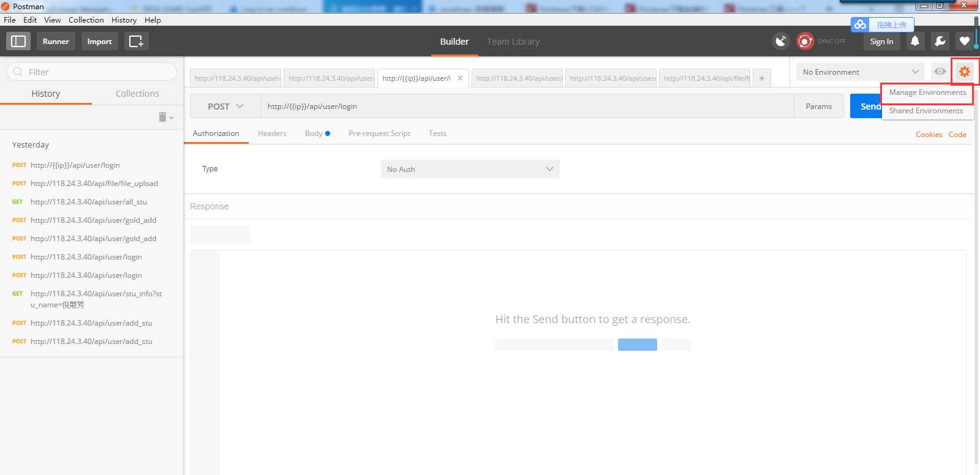This screenshot has height=475, width=980.
Task: Open settings wrench icon
Action: coord(940,41)
